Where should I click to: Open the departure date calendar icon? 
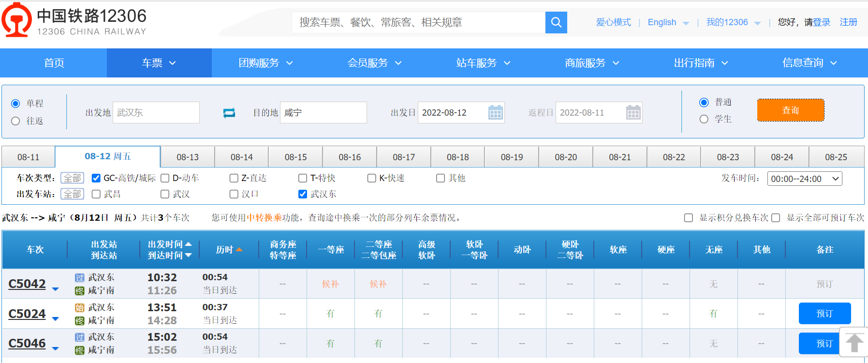coord(496,113)
